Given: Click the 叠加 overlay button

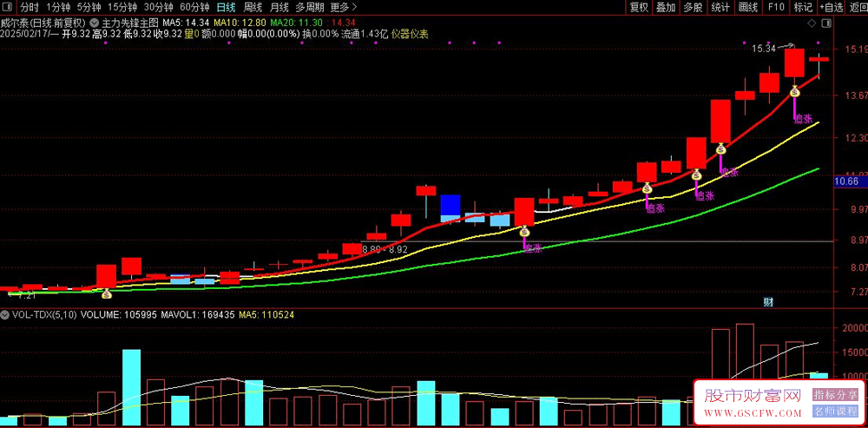Looking at the screenshot, I should [666, 7].
